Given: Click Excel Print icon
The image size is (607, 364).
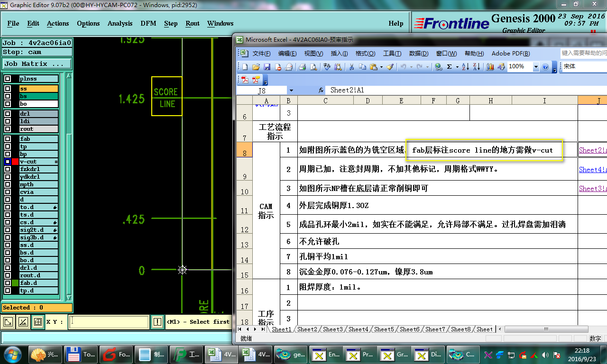Looking at the screenshot, I should (302, 67).
